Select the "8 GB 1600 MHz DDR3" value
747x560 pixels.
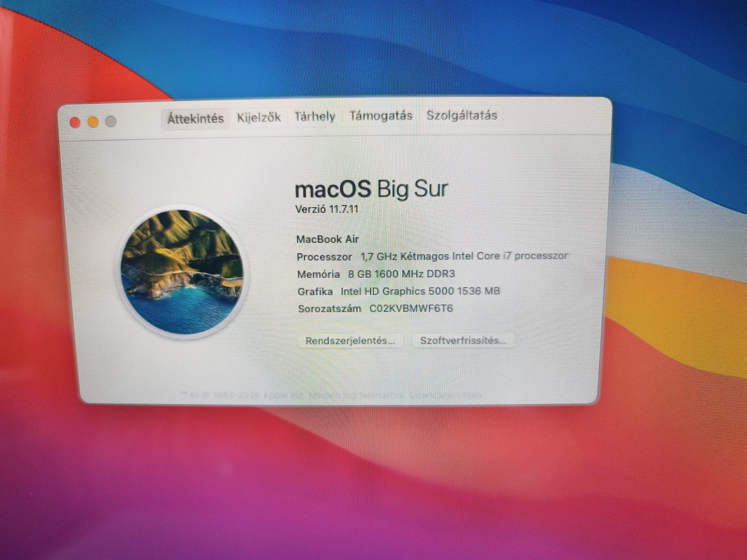[402, 274]
